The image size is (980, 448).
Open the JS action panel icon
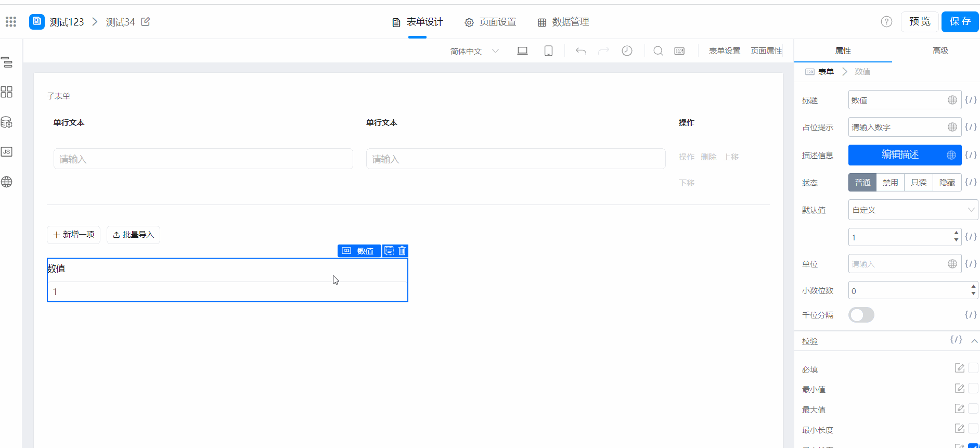click(x=7, y=152)
